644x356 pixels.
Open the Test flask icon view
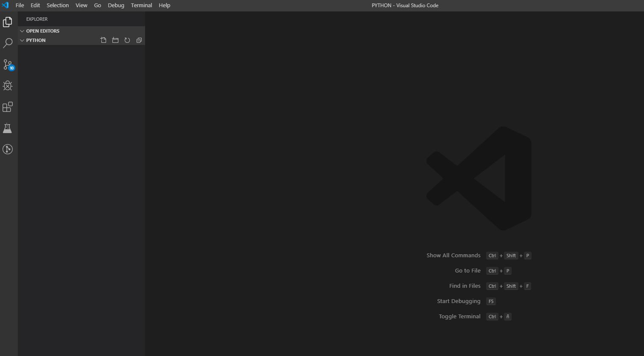[x=8, y=128]
